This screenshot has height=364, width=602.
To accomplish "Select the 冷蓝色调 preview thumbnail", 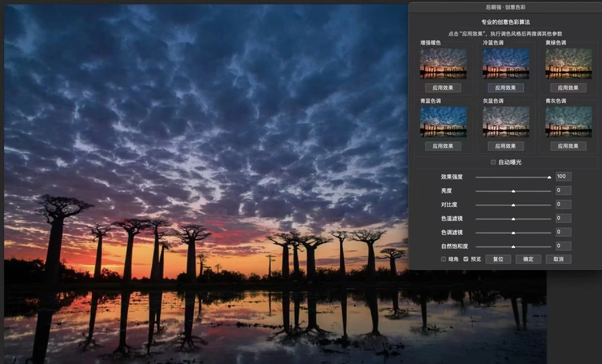I will [x=505, y=64].
